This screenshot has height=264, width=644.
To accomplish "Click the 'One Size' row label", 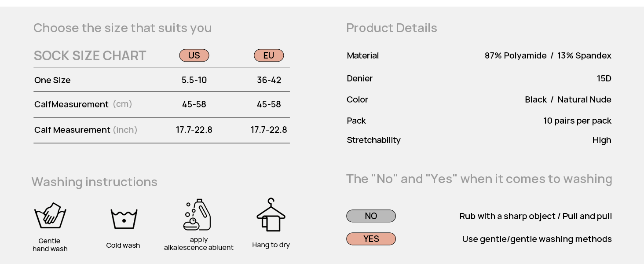I will (x=52, y=80).
